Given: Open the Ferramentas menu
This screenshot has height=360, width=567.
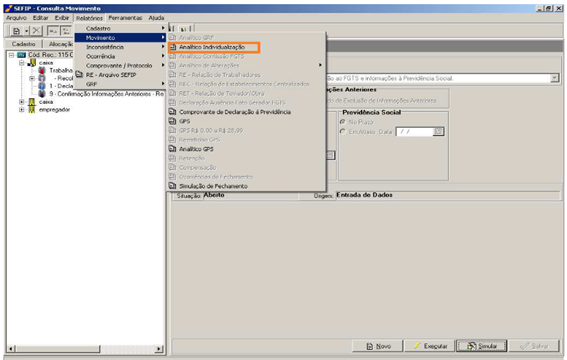Looking at the screenshot, I should pyautogui.click(x=125, y=18).
